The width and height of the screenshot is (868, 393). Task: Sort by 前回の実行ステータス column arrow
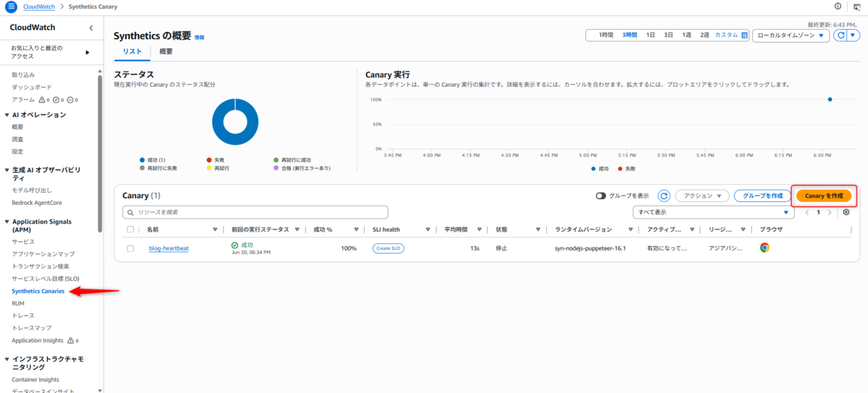297,229
